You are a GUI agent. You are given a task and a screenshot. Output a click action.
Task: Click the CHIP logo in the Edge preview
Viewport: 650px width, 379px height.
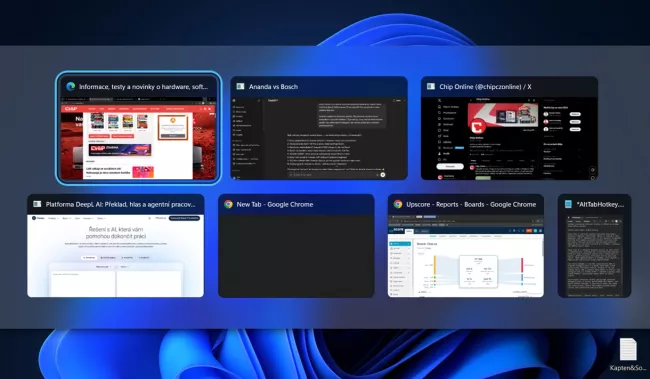(71, 109)
